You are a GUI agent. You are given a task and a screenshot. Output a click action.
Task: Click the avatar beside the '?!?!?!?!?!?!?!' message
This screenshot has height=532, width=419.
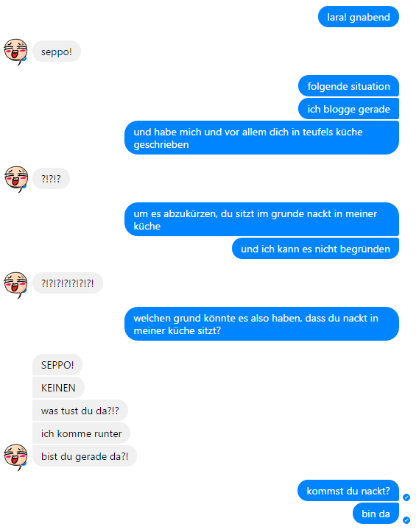tap(15, 285)
